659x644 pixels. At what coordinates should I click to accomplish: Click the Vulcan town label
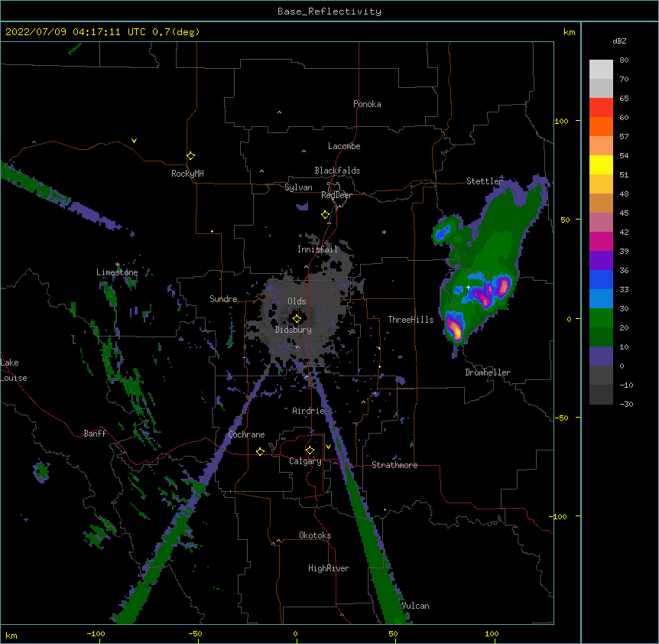click(415, 606)
